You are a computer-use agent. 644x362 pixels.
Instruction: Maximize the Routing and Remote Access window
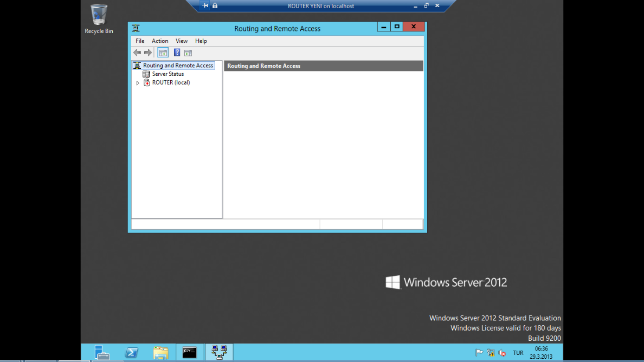point(397,27)
